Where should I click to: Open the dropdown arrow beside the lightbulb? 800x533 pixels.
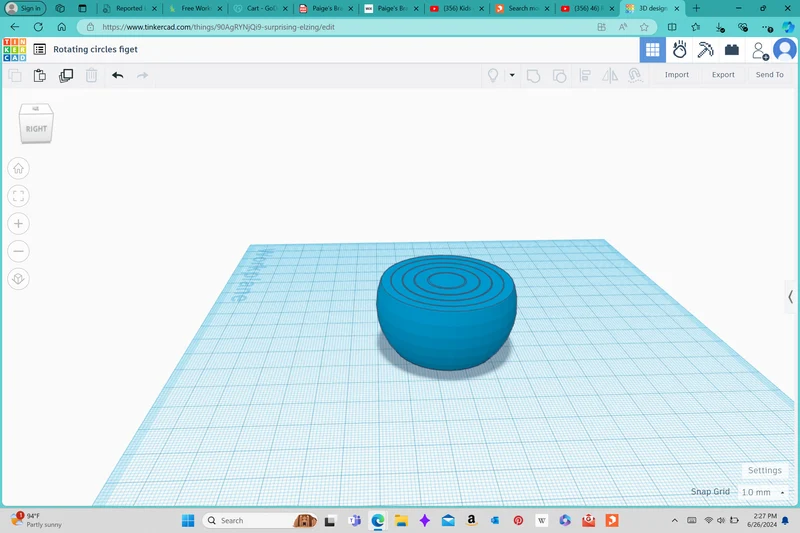pyautogui.click(x=512, y=75)
